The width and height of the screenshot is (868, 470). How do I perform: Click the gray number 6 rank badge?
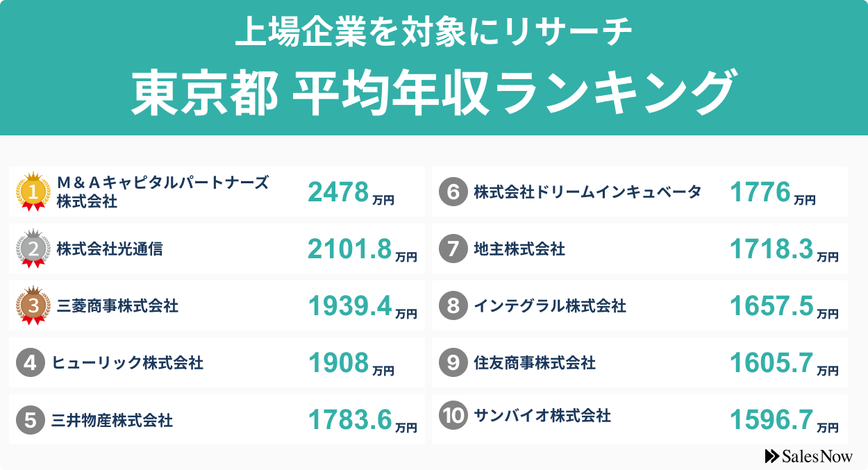(x=453, y=192)
